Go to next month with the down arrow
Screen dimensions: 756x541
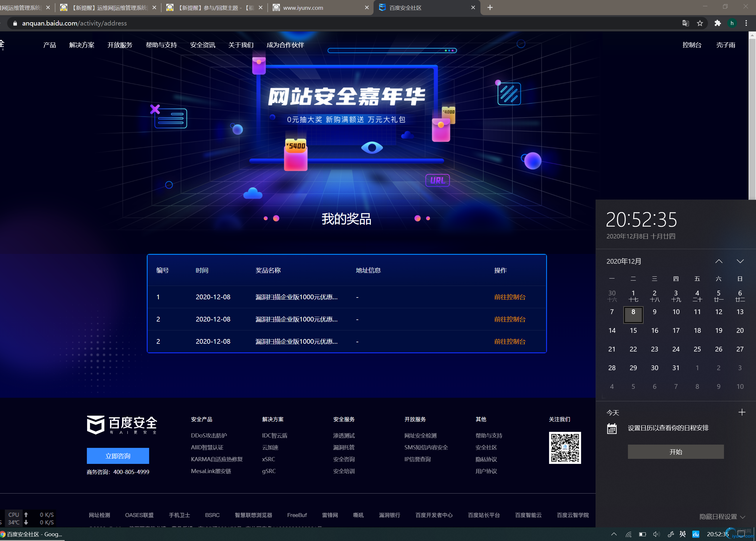point(740,262)
